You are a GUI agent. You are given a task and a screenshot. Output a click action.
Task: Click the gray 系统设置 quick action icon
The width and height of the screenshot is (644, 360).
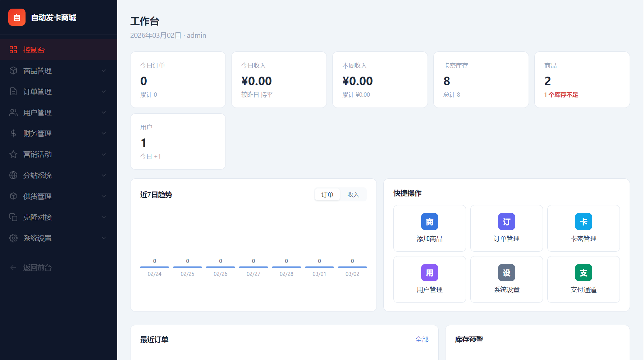506,273
